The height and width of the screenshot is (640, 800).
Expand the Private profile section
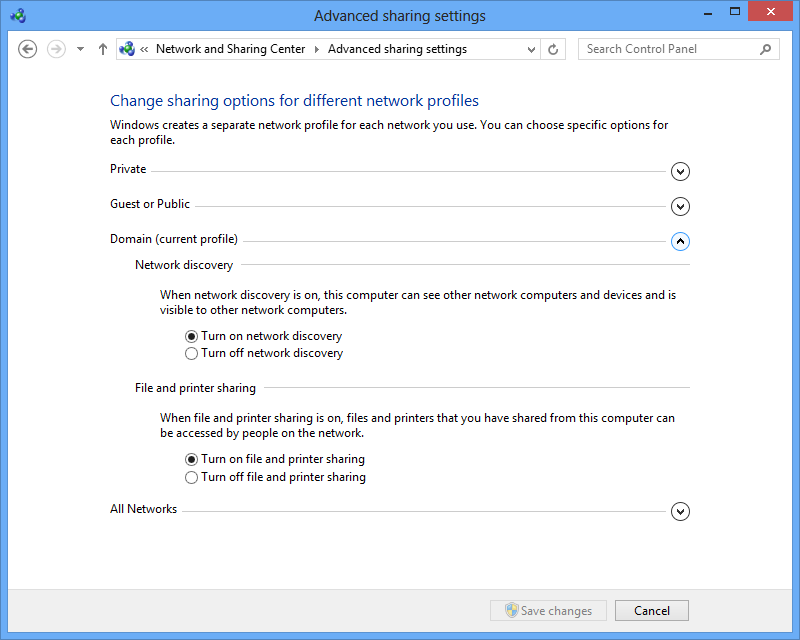[680, 171]
